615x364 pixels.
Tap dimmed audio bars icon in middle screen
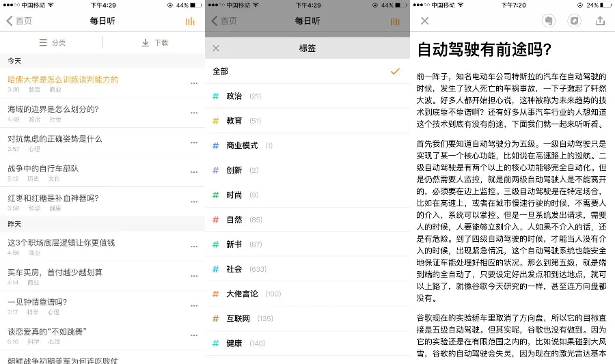[395, 21]
